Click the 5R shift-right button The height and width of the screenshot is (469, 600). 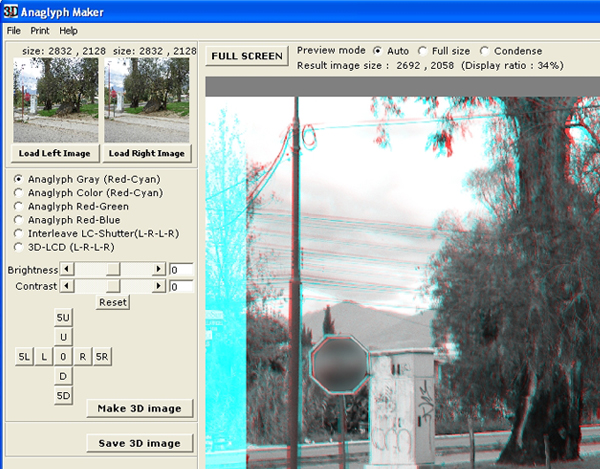[102, 357]
